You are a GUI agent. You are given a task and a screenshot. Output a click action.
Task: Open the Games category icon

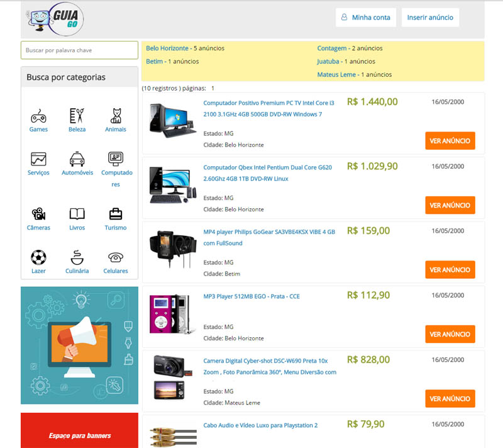(38, 116)
